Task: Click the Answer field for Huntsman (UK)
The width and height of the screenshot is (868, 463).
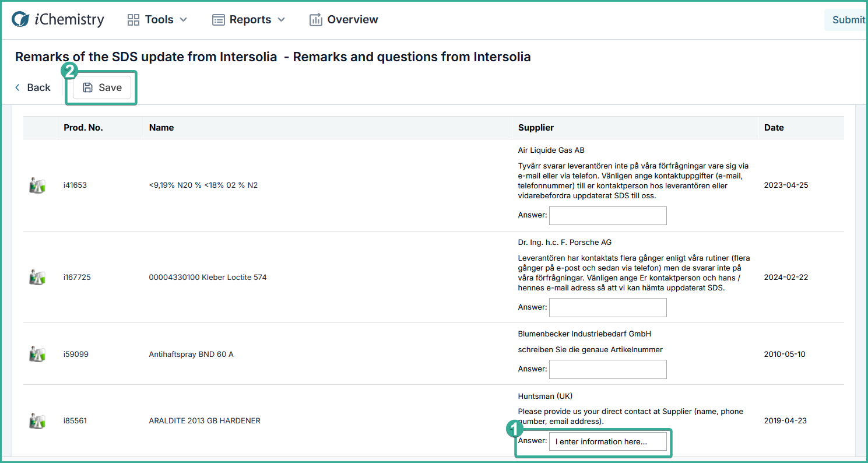Action: (x=608, y=441)
